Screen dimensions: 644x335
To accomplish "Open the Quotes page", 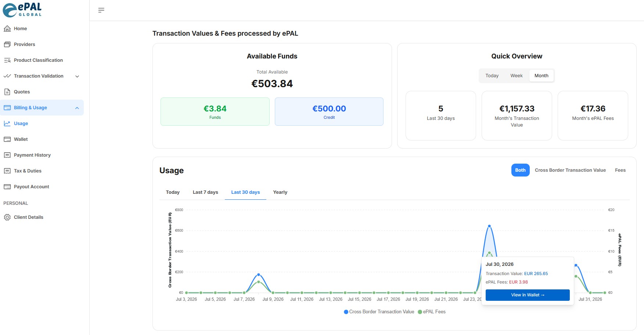I will [42, 92].
